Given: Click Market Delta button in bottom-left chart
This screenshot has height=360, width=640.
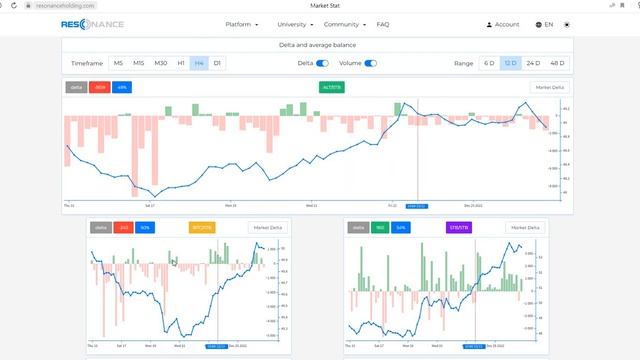Looking at the screenshot, I should pyautogui.click(x=268, y=228).
